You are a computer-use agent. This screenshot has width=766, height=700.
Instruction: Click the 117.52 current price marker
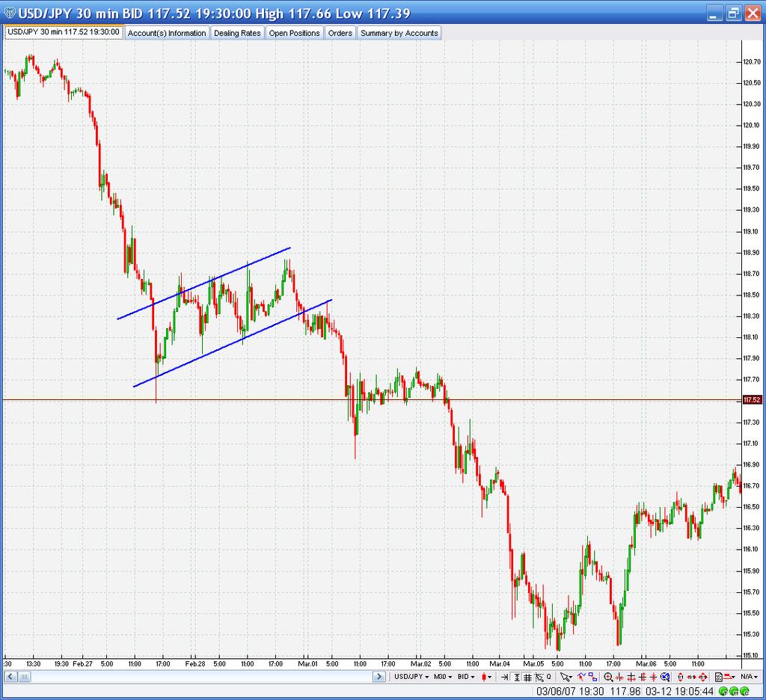coord(752,400)
